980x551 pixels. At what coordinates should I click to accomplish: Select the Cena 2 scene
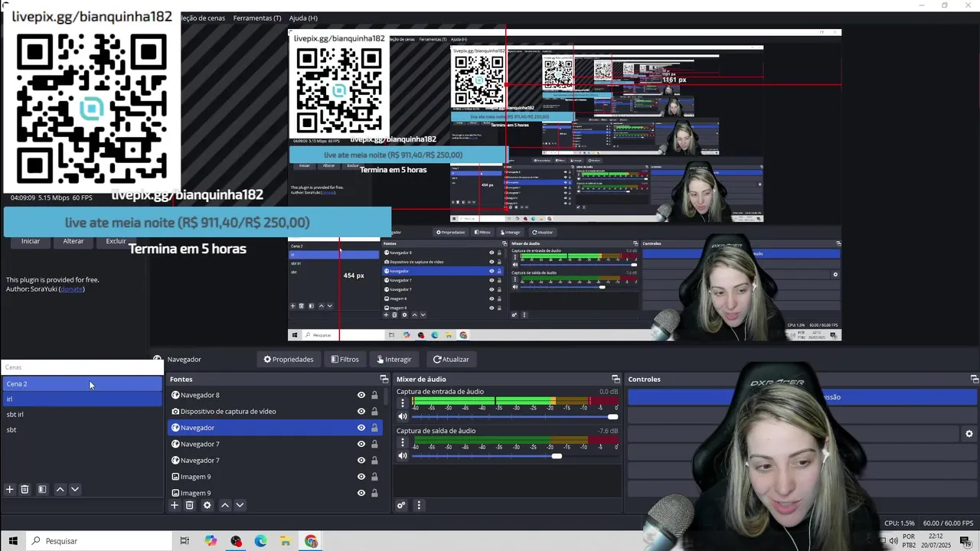pyautogui.click(x=82, y=383)
